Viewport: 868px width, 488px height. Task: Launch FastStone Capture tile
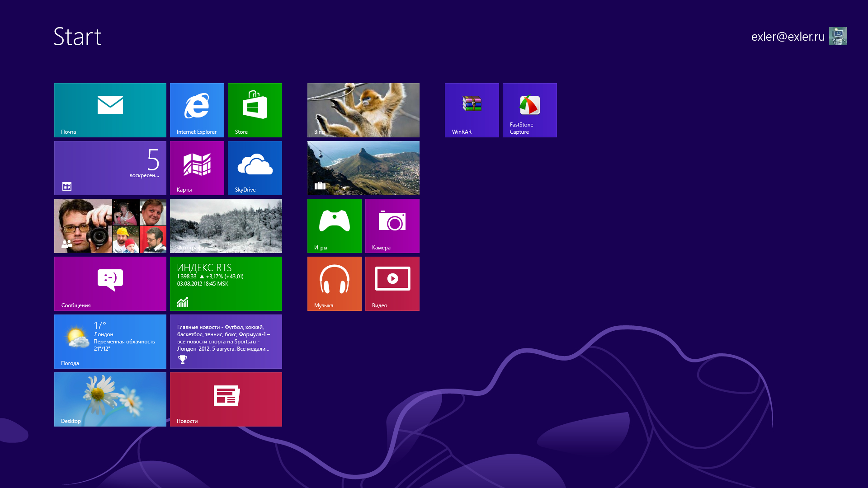[x=529, y=110]
